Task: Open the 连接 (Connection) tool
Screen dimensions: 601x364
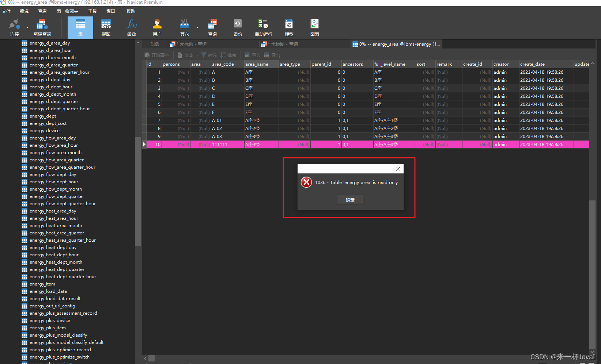Action: click(x=14, y=27)
